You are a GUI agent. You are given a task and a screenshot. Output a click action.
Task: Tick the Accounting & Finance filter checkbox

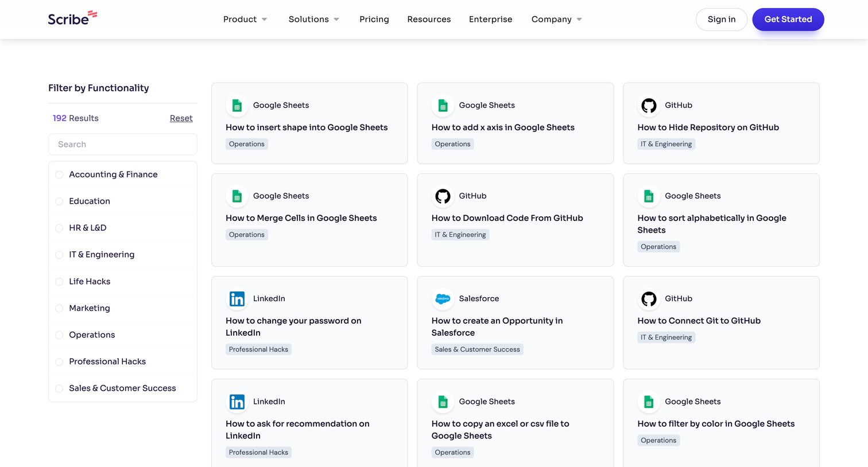click(x=59, y=174)
